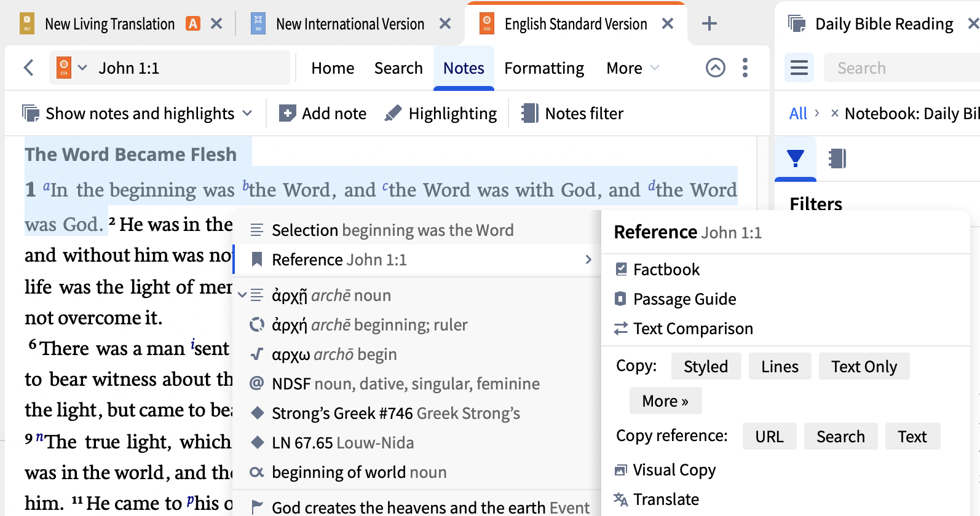This screenshot has height=516, width=980.
Task: Open Factbook for John 1:1
Action: click(x=657, y=270)
